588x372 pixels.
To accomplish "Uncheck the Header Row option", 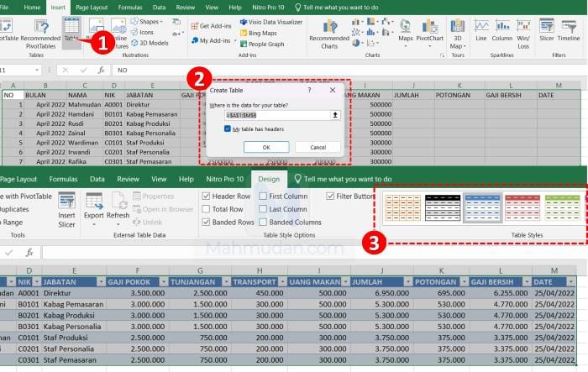I will [x=207, y=196].
